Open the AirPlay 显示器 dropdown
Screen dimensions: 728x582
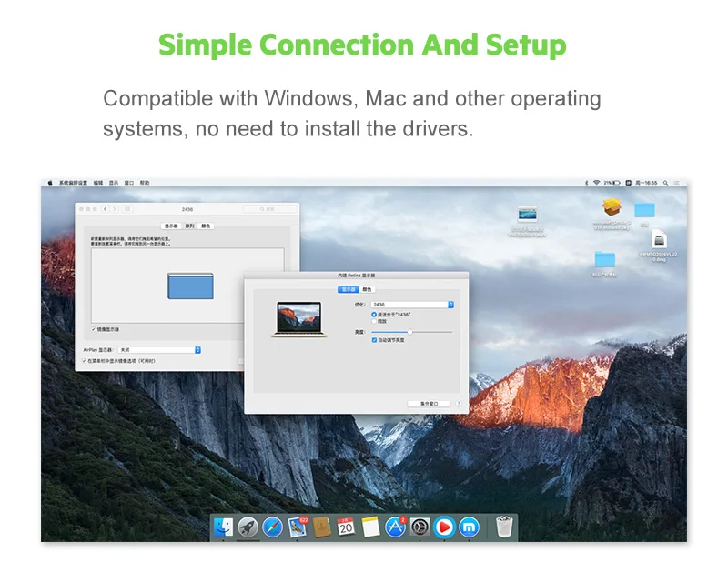click(159, 350)
